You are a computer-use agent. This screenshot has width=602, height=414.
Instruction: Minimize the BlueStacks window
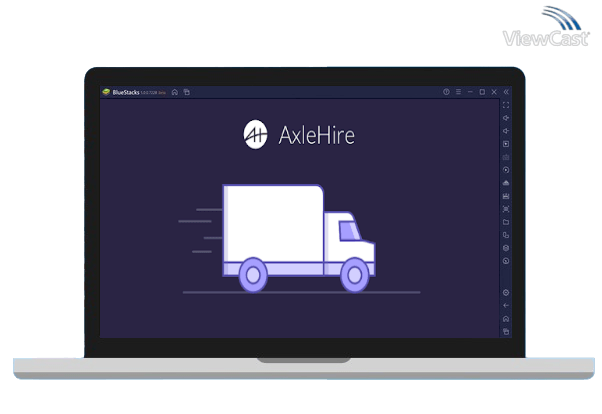pos(470,92)
